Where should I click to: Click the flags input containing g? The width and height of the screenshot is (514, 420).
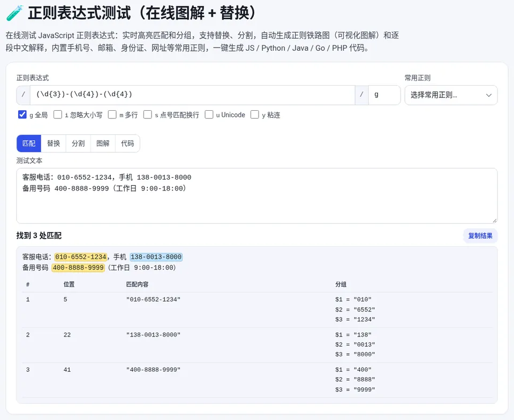384,95
